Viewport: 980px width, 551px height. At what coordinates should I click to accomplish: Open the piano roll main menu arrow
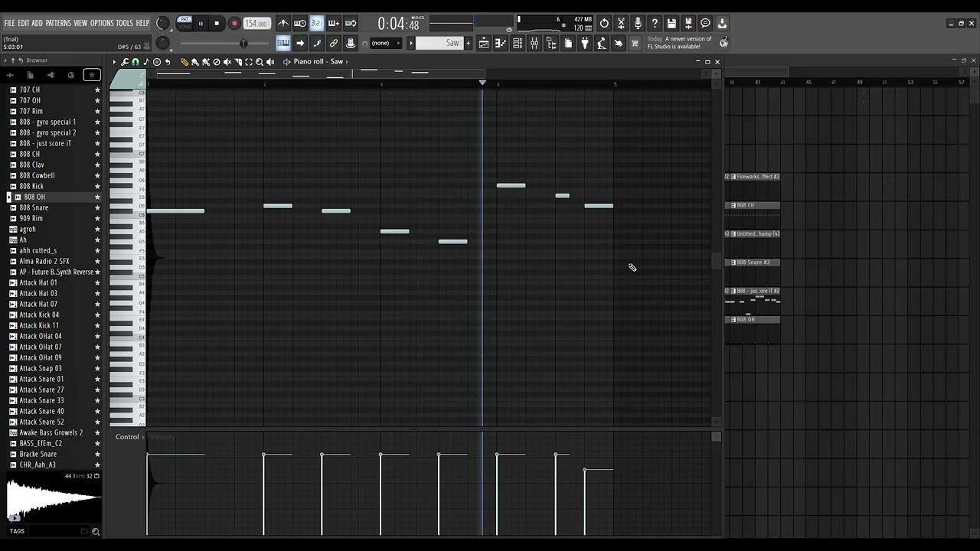click(x=114, y=62)
